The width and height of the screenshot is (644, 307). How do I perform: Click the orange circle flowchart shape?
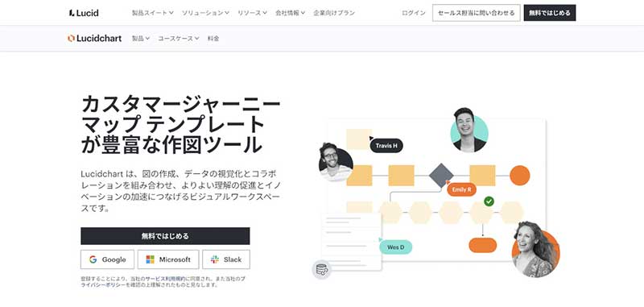click(x=519, y=176)
